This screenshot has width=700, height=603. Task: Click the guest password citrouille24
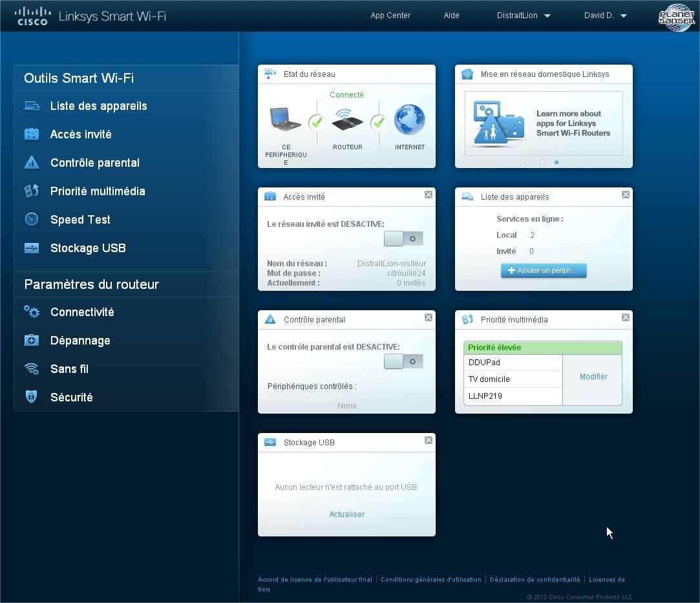406,273
